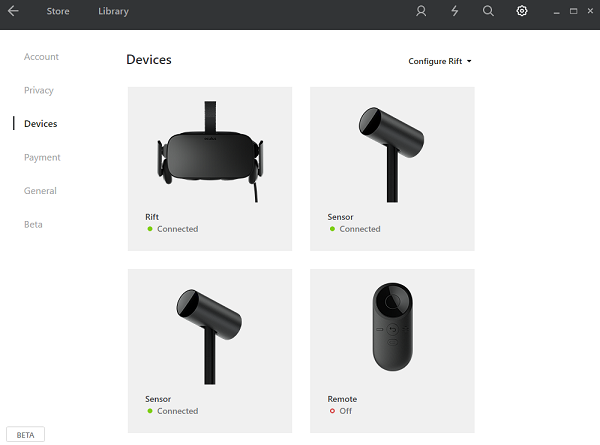This screenshot has height=445, width=600.
Task: Select Payment in settings sidebar
Action: (x=42, y=157)
